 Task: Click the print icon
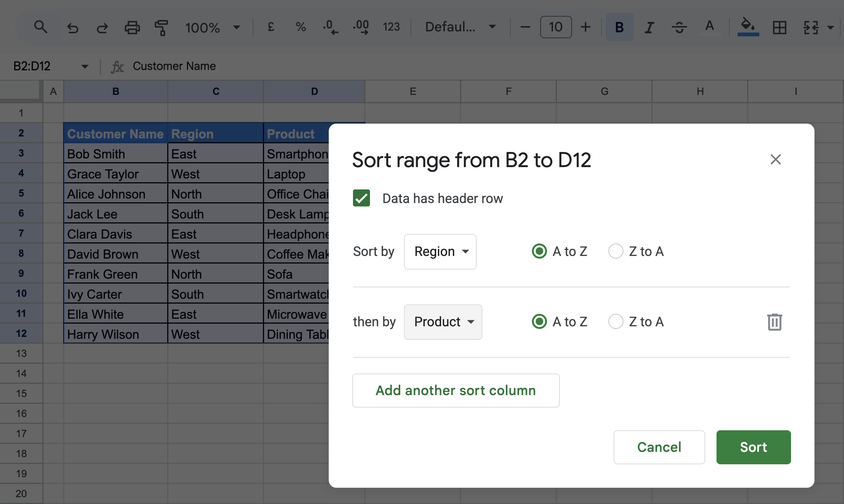click(x=132, y=27)
